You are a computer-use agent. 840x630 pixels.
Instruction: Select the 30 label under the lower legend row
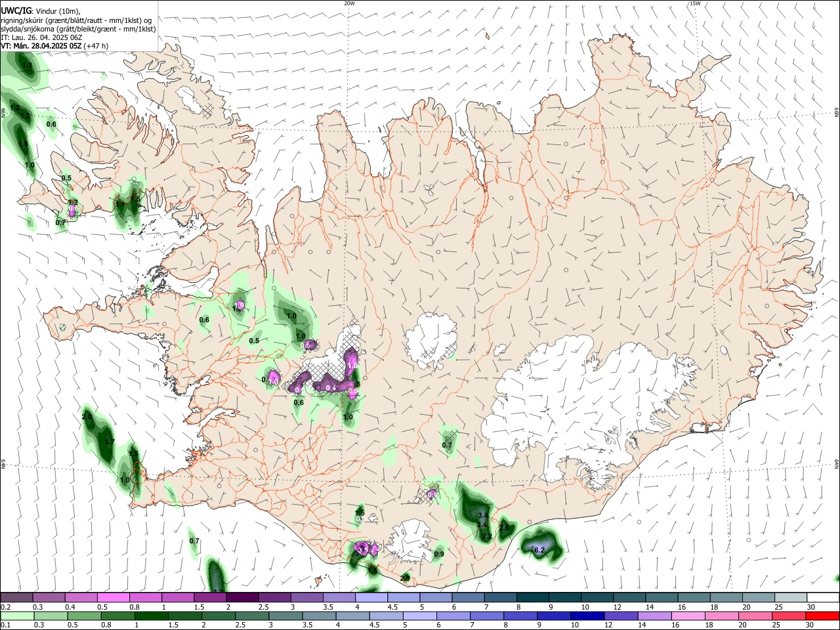[x=810, y=625]
